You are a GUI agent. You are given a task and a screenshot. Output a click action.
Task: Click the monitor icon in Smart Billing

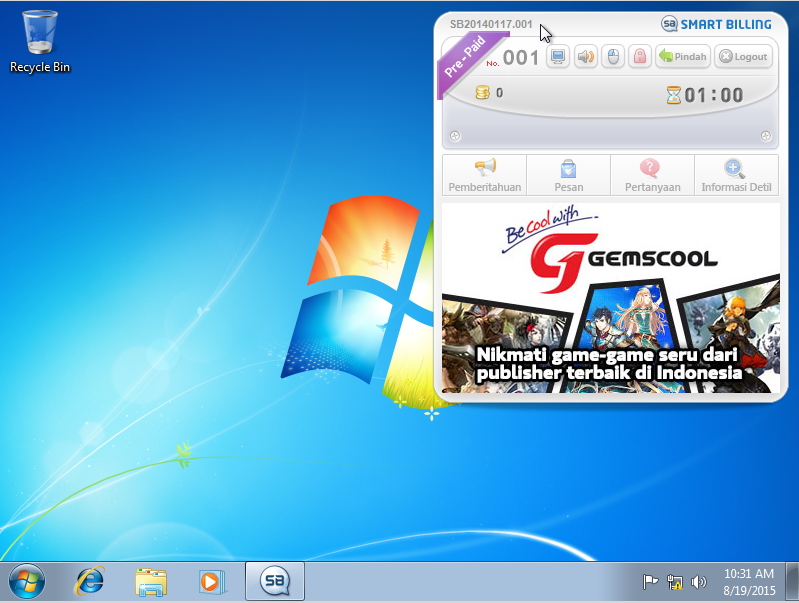click(x=558, y=57)
